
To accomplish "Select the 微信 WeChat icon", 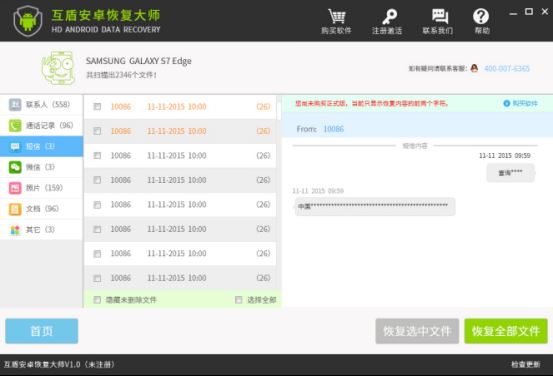I will 15,167.
